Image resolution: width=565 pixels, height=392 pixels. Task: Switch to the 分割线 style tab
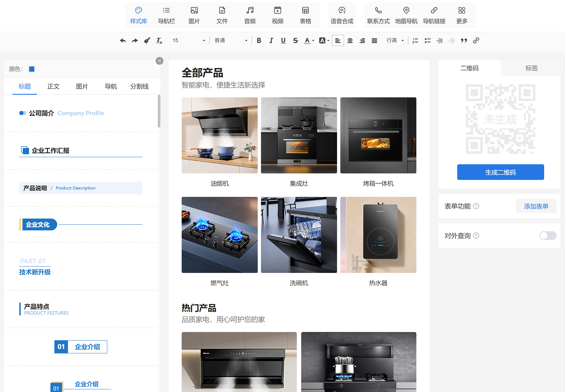pos(139,86)
